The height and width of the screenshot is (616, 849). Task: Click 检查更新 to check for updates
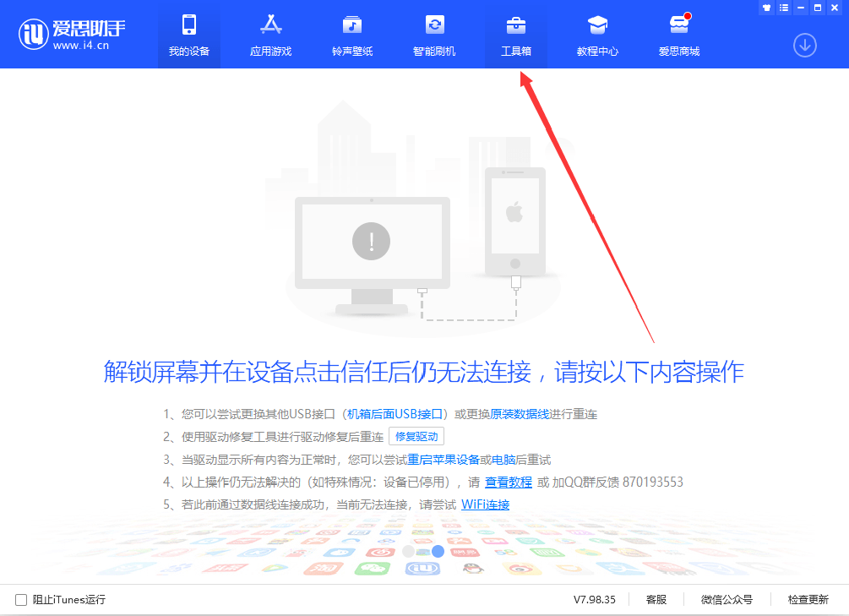808,599
